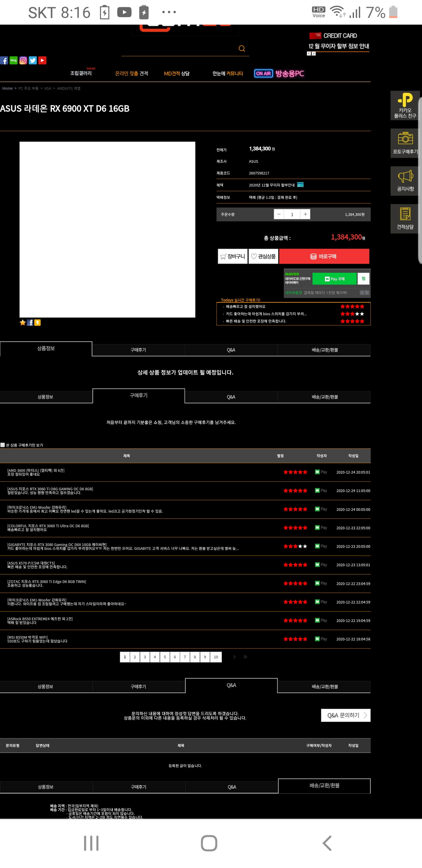Click AMD(ATI) 계열 breadcrumb
The width and height of the screenshot is (422, 868).
coord(69,88)
